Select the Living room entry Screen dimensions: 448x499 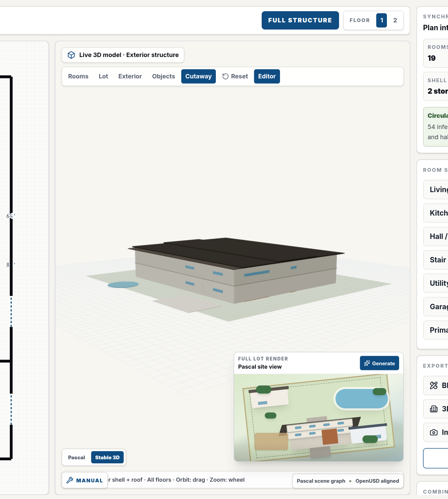click(x=436, y=189)
